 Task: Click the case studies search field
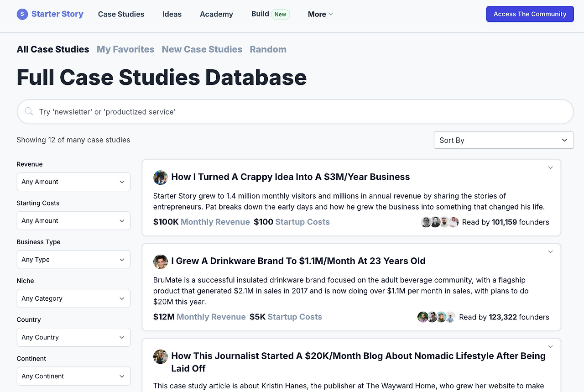click(x=295, y=112)
